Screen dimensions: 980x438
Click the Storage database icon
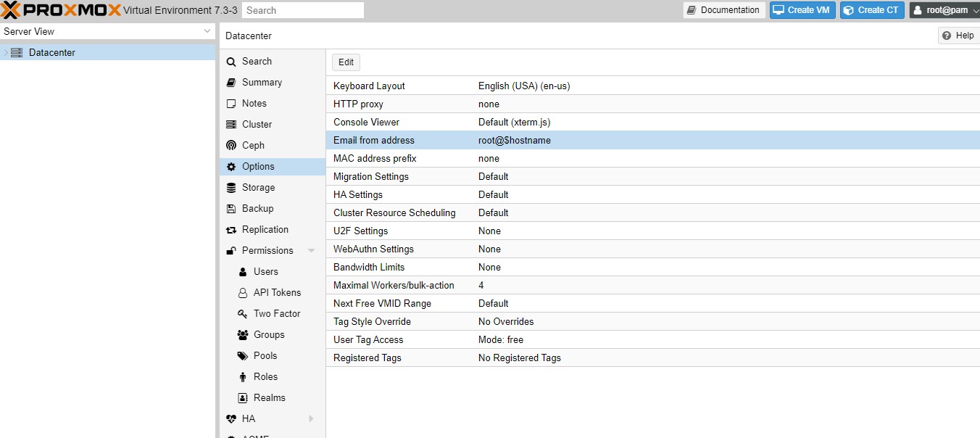[231, 188]
